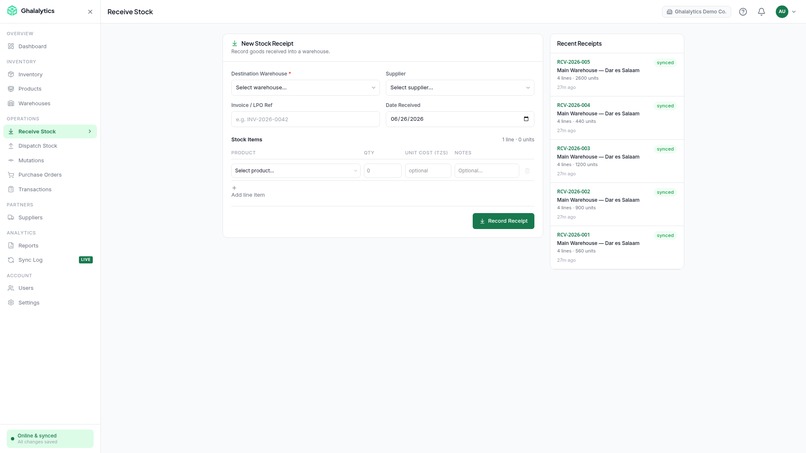Screen dimensions: 806x453
Task: Open the Select warehouse dropdown
Action: 305,87
